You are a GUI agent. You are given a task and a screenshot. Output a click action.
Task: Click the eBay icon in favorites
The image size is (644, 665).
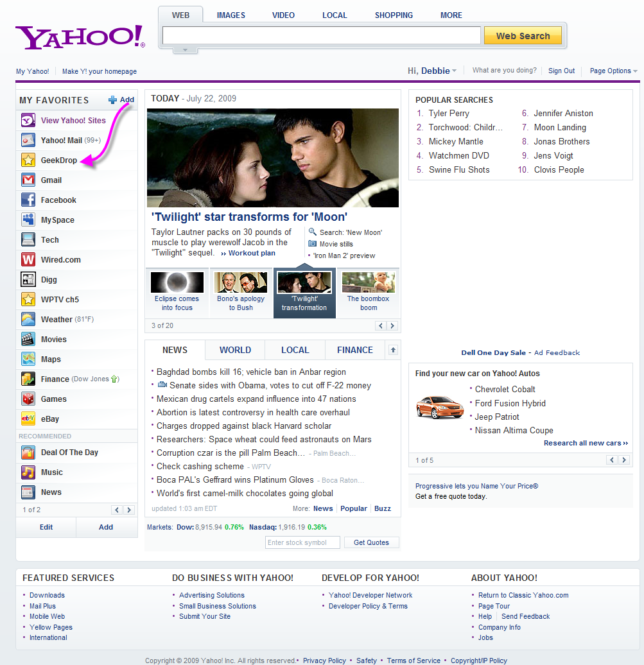point(28,419)
